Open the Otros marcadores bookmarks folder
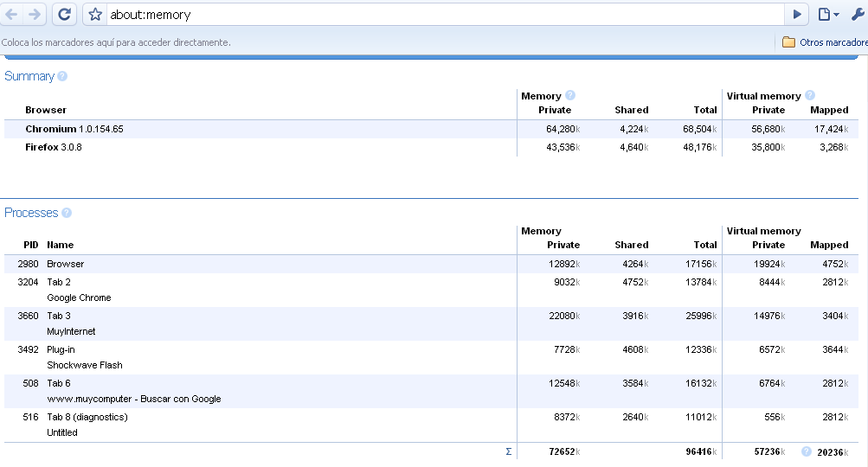This screenshot has height=467, width=868. point(824,42)
